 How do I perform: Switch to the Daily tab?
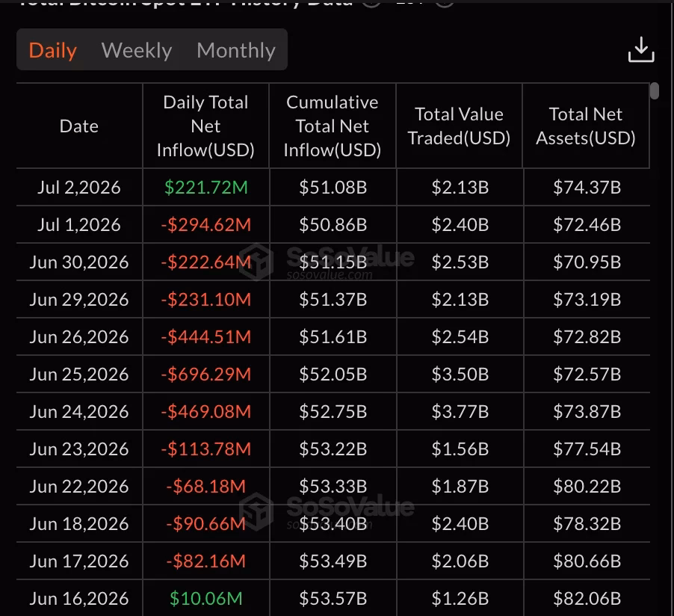click(x=53, y=50)
